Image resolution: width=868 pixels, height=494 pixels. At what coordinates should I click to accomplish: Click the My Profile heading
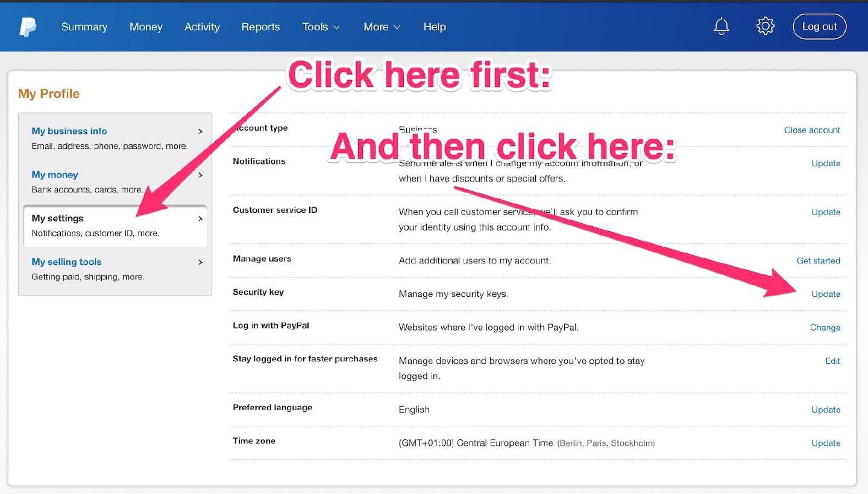point(49,93)
